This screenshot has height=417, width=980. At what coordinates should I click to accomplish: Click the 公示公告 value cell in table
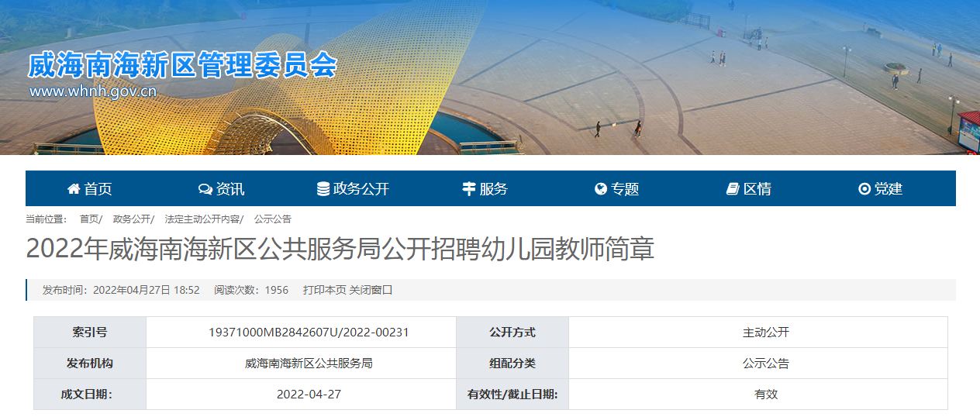(758, 363)
